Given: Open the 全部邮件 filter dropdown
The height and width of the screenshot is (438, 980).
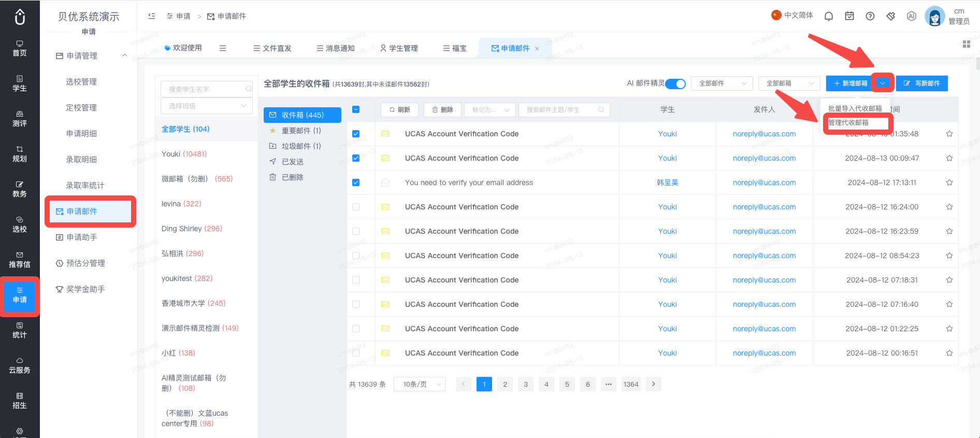Looking at the screenshot, I should (x=722, y=83).
